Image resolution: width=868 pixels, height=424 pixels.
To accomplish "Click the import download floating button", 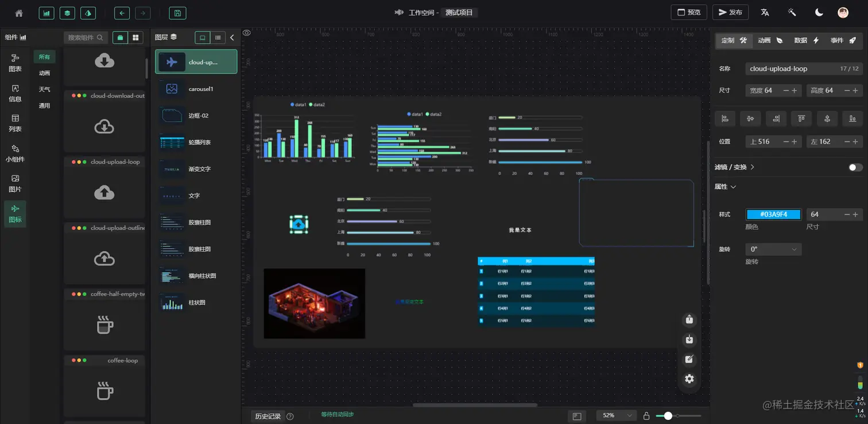I will (689, 340).
